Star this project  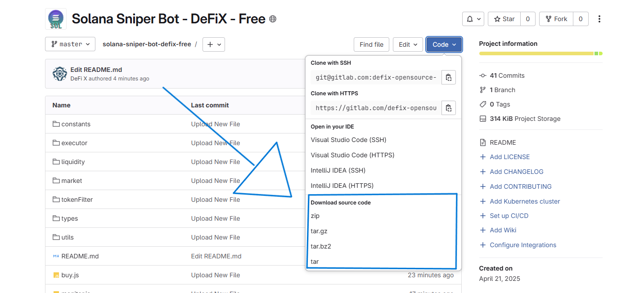[x=504, y=19]
